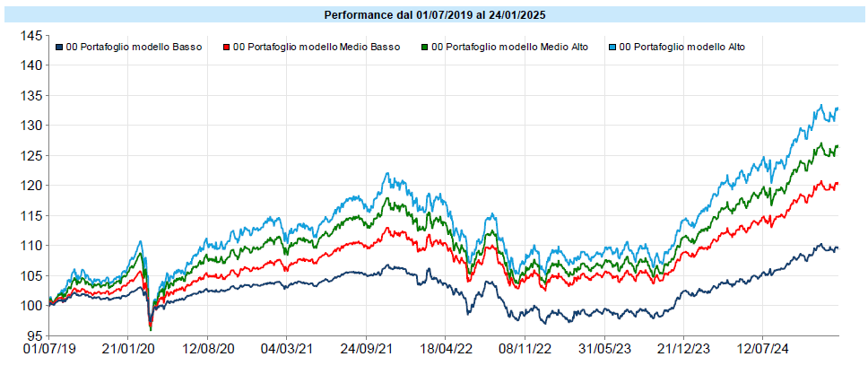Select legend label "00 Portafoglio modello Basso"

134,48
